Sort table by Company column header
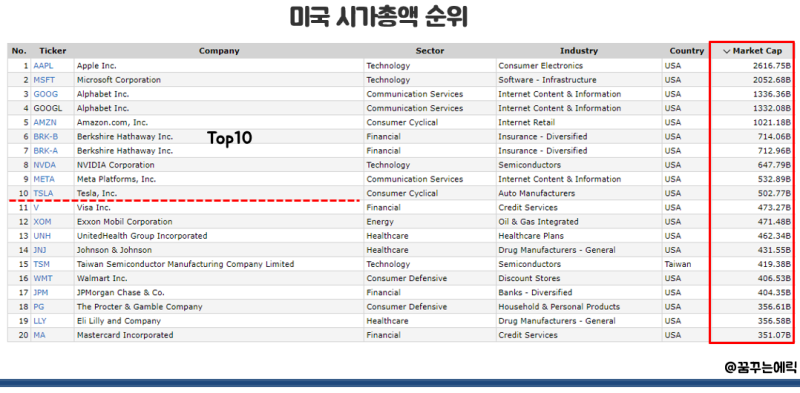The height and width of the screenshot is (393, 800). coord(219,51)
